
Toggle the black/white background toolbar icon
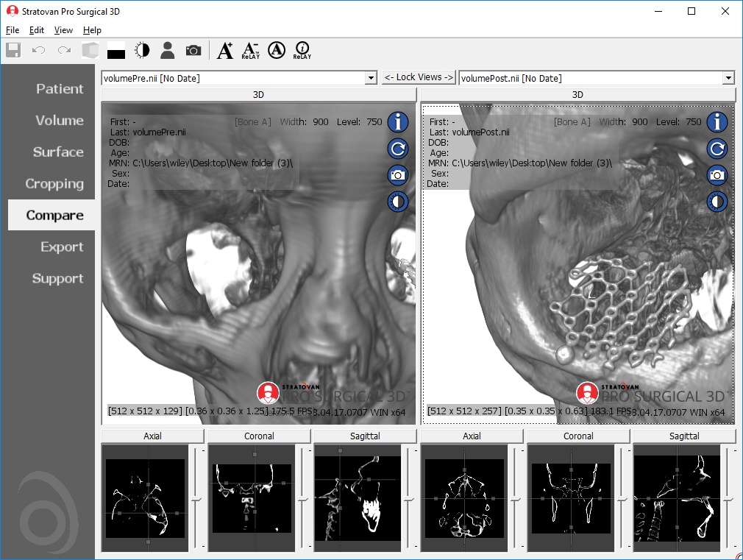(x=115, y=50)
